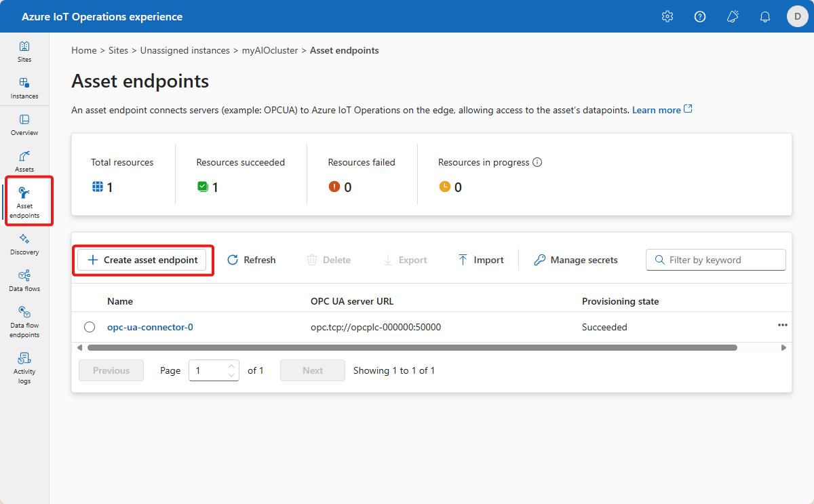Click the external link icon after Learn more
Screen dimensions: 814x504
689,109
